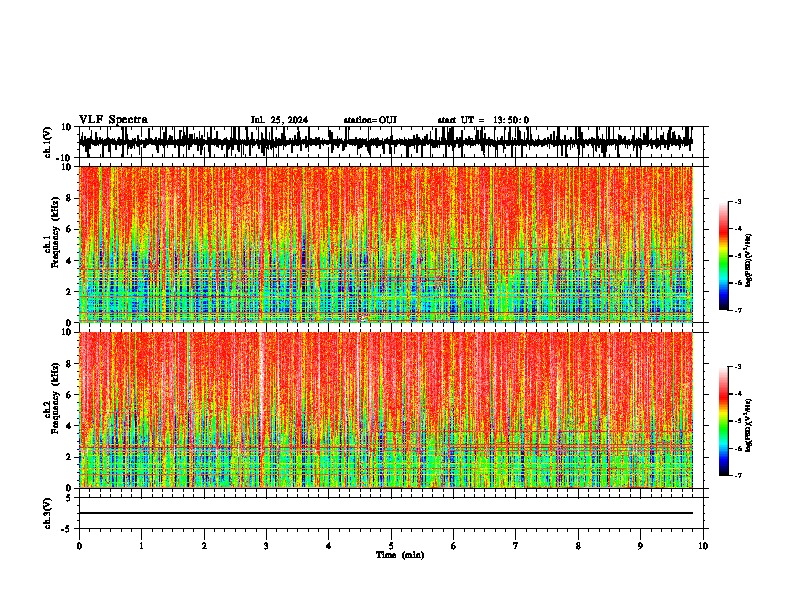Click the "8" tick on the time axis
Screen dimensions: 792x612
(x=578, y=546)
